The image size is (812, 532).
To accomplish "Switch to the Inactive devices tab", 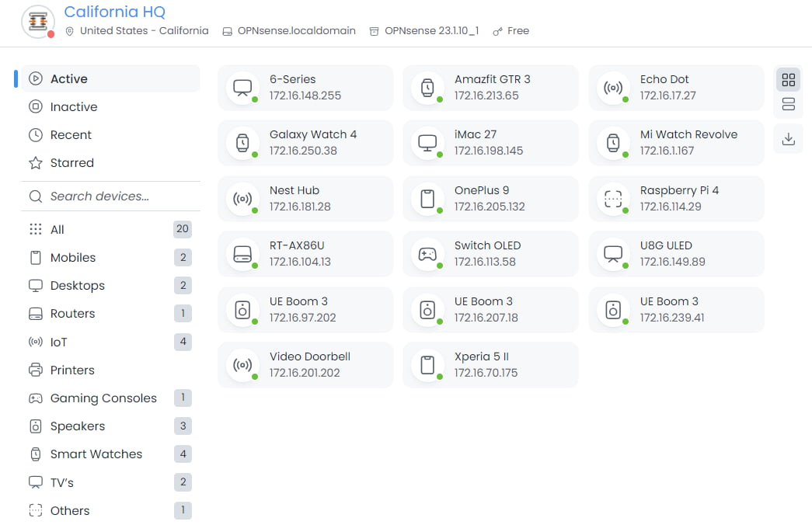I will (x=72, y=106).
